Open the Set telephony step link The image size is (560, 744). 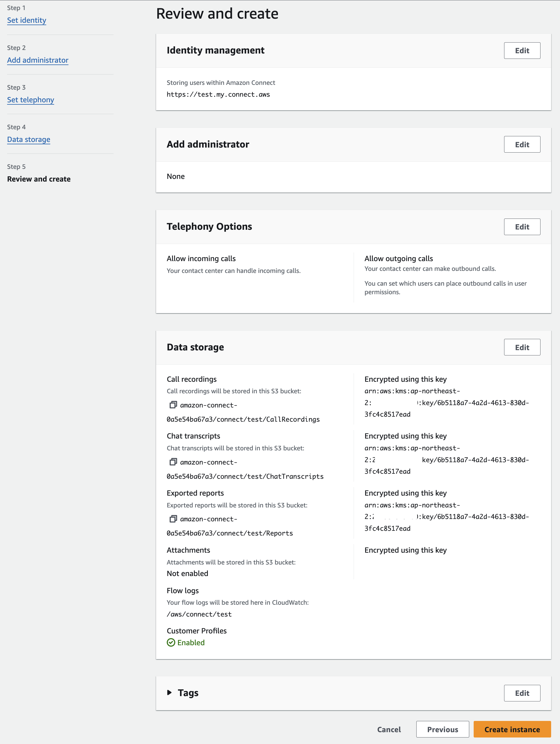(31, 100)
